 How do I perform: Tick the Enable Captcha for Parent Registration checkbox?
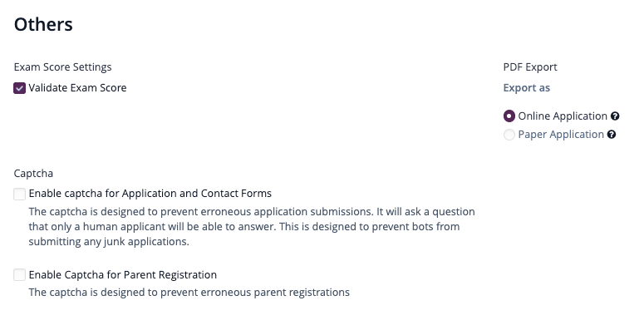tap(19, 275)
